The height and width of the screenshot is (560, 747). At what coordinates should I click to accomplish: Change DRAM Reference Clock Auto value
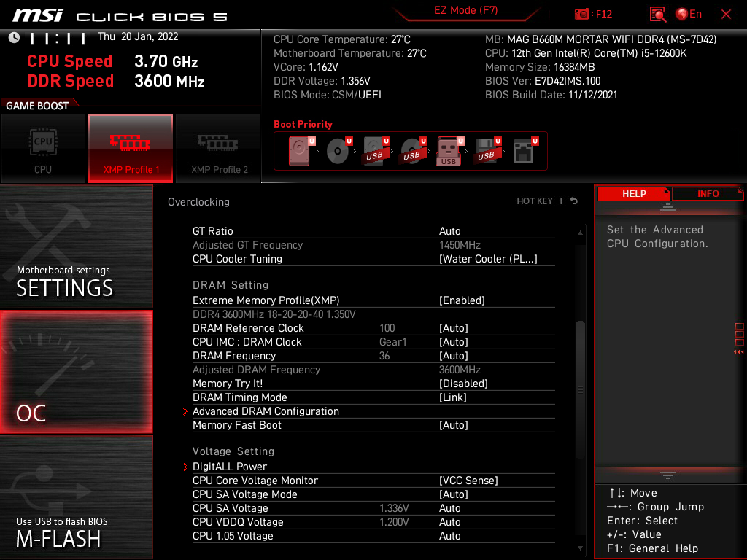point(453,328)
